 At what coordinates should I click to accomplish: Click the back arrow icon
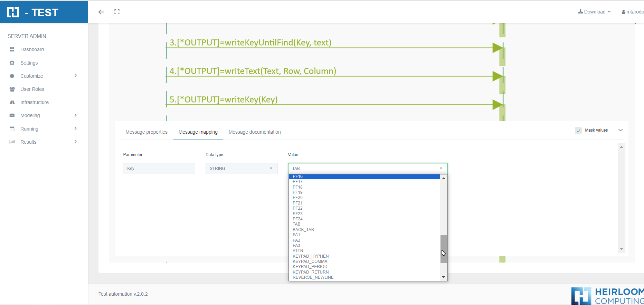tap(101, 12)
